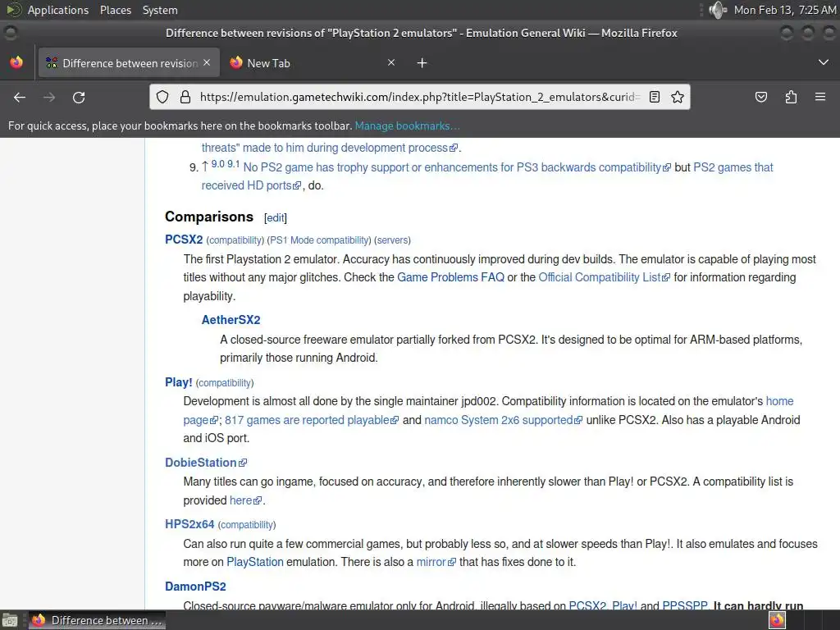This screenshot has width=840, height=630.
Task: Open the PCSX2 servers link
Action: (x=393, y=240)
